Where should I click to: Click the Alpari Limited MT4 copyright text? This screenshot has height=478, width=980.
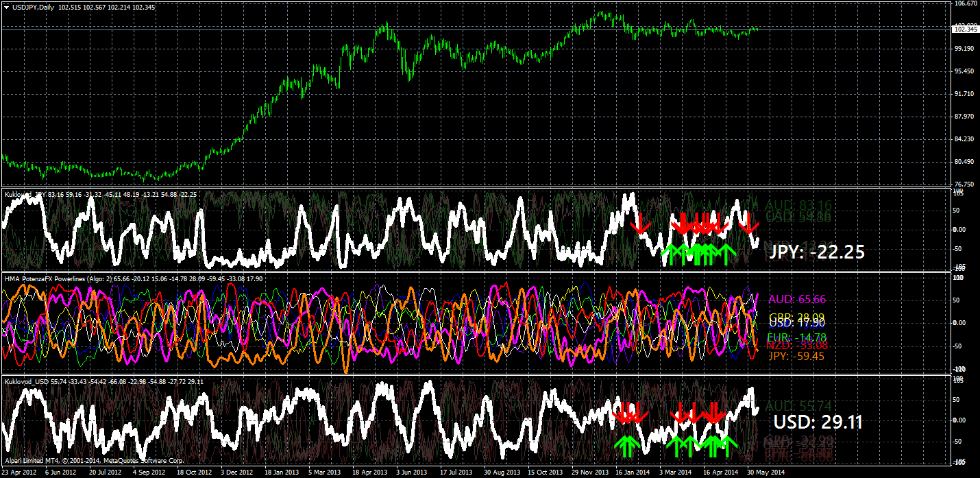[94, 460]
